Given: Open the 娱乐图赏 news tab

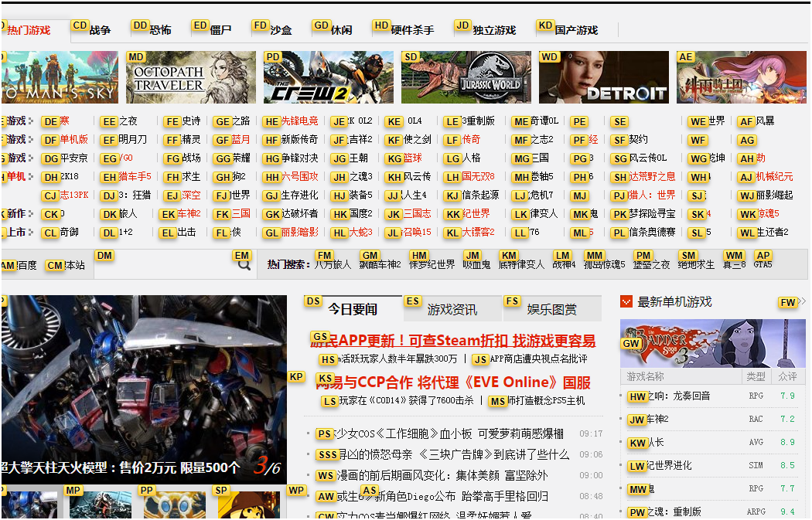Looking at the screenshot, I should (551, 309).
